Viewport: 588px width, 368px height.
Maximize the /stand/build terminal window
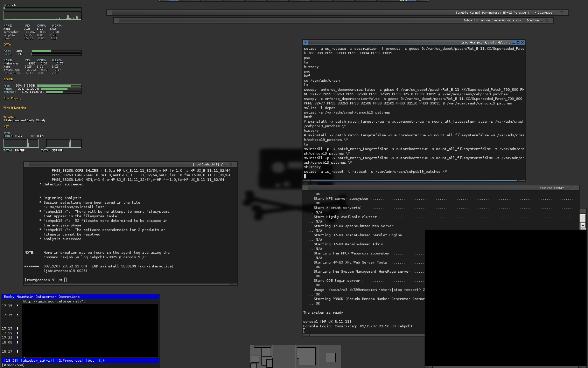[518, 42]
